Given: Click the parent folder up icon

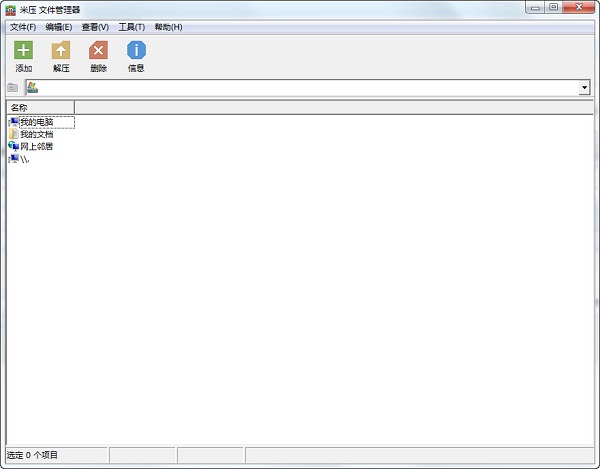Looking at the screenshot, I should pos(13,88).
